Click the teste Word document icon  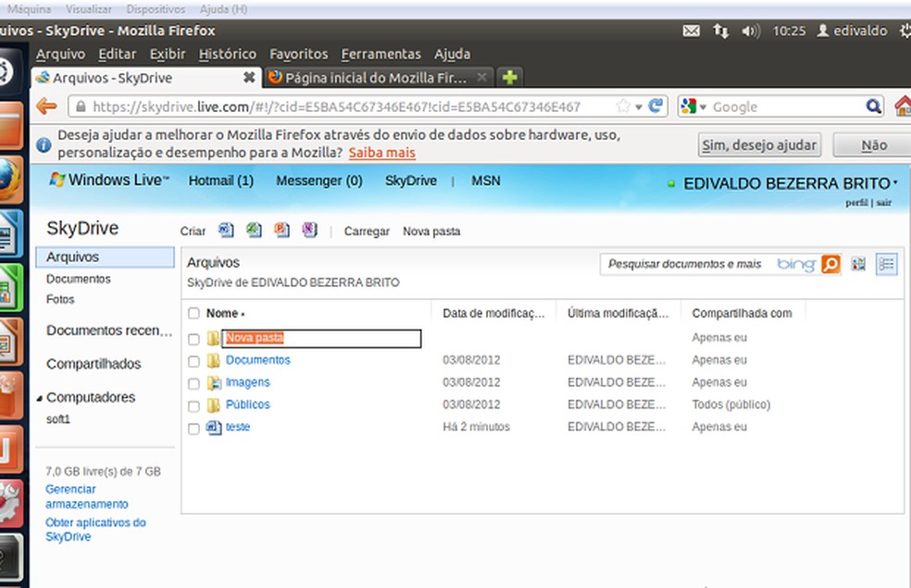(214, 427)
